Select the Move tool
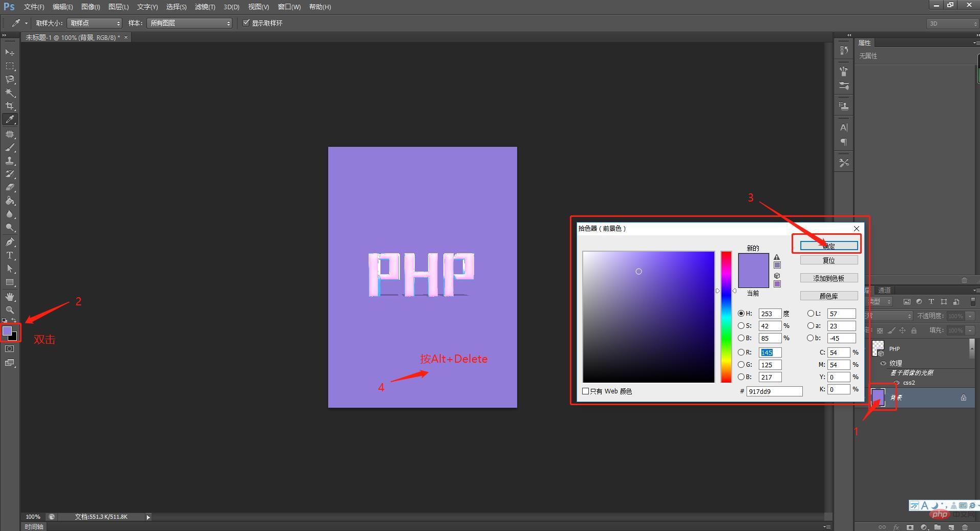This screenshot has height=531, width=980. [x=10, y=53]
